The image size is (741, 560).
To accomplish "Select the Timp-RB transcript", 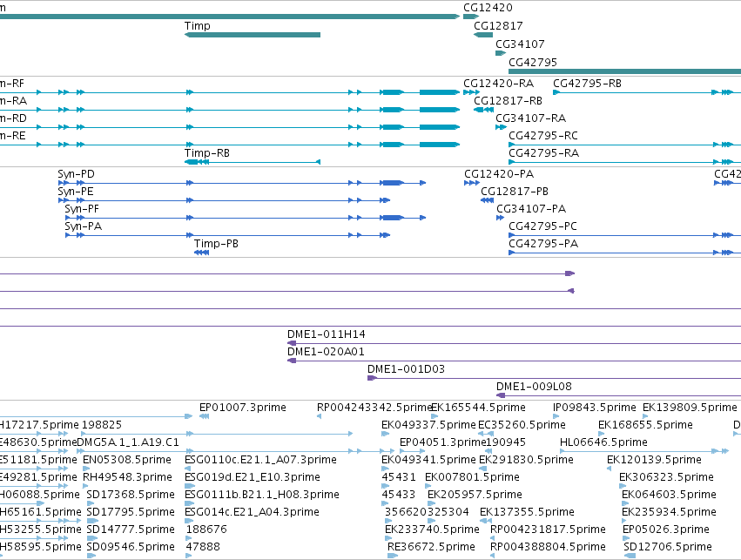I will click(x=253, y=162).
